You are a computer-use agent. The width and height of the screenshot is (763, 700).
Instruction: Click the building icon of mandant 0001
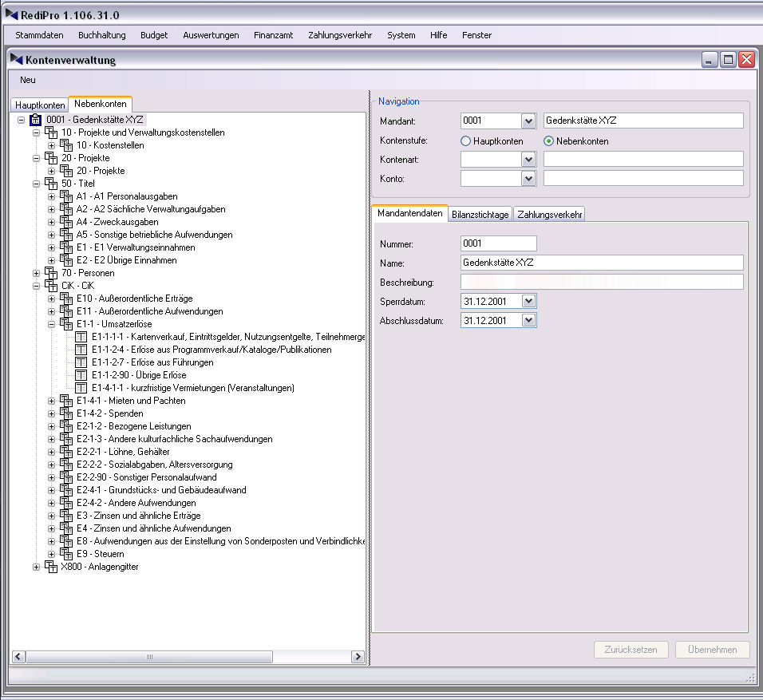(36, 120)
